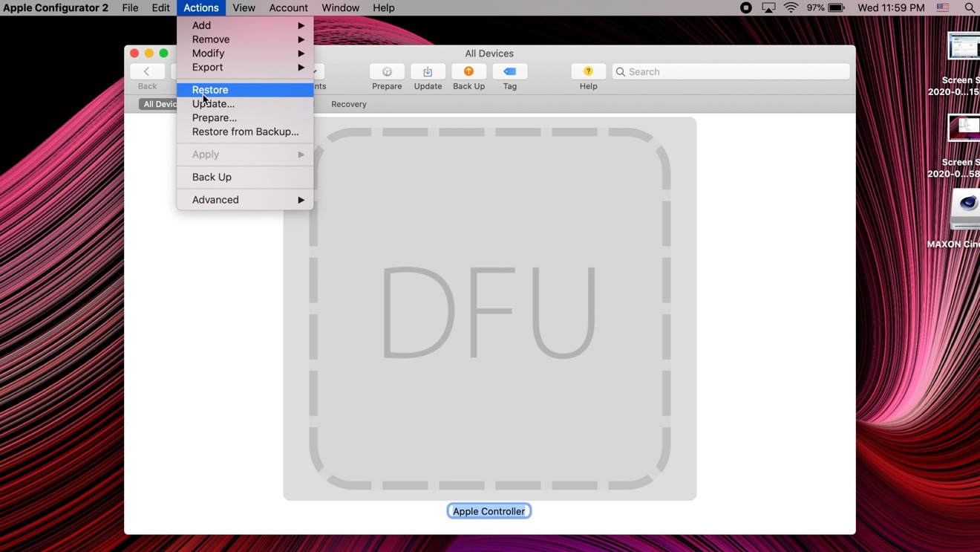Open the Apple Configurator 2 app menu

pos(56,7)
